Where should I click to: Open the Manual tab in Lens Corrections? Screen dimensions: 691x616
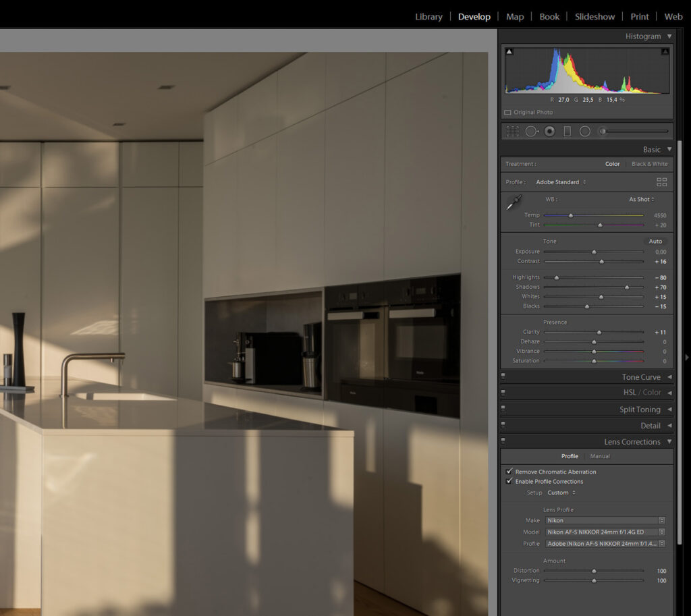600,456
